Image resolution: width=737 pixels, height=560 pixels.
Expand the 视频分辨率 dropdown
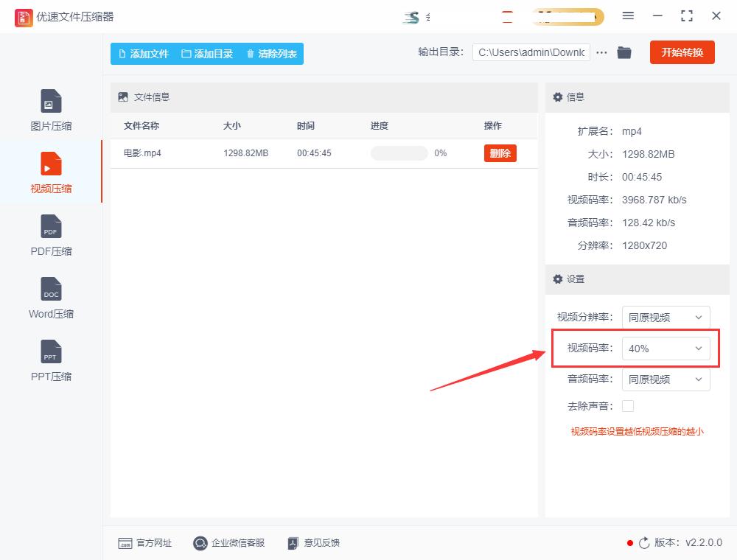click(x=666, y=317)
